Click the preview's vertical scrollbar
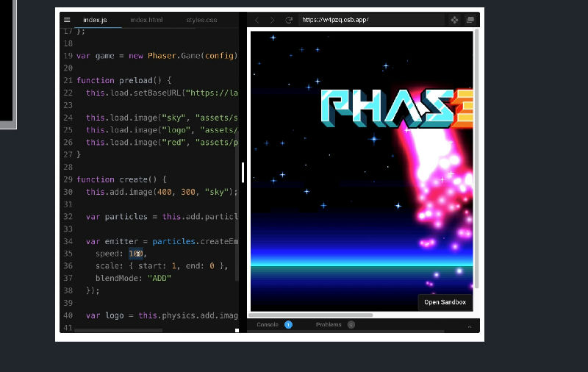The height and width of the screenshot is (372, 588). [x=476, y=159]
